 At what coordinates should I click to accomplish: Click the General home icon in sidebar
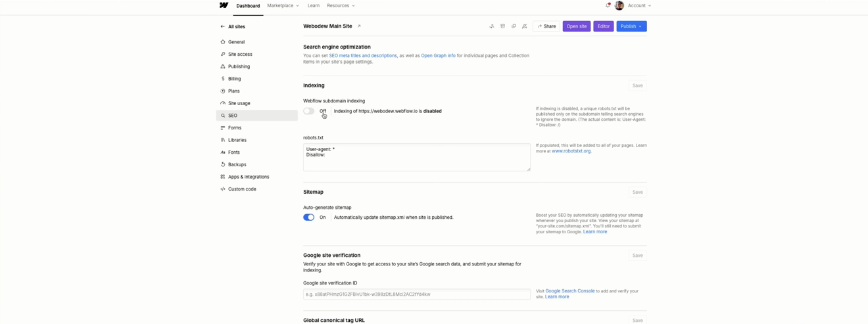point(223,42)
